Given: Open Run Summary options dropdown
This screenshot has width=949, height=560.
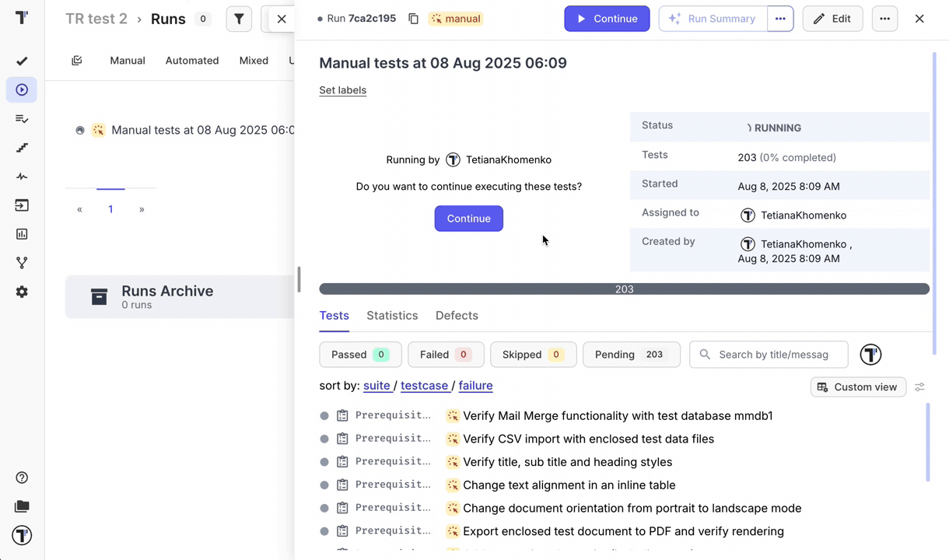Looking at the screenshot, I should [x=780, y=19].
